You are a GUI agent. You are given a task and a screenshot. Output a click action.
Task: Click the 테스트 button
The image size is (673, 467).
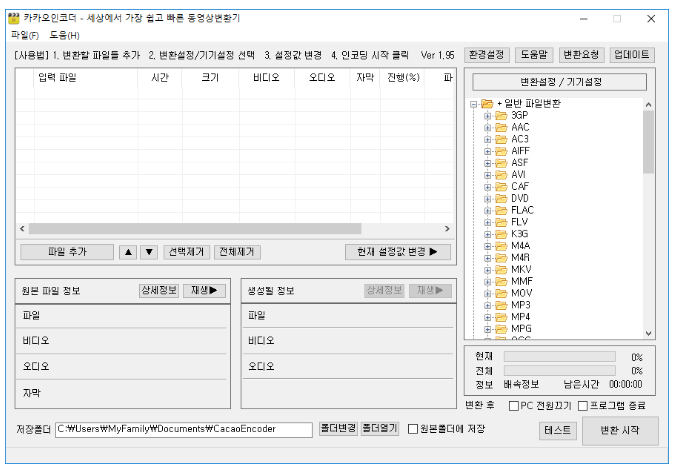coord(558,431)
